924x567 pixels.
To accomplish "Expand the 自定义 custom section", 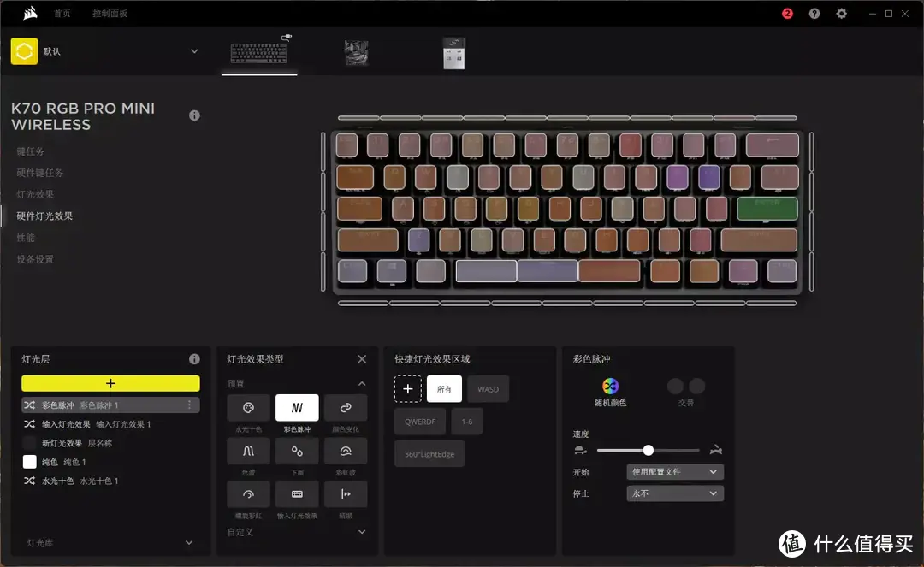I will 362,532.
